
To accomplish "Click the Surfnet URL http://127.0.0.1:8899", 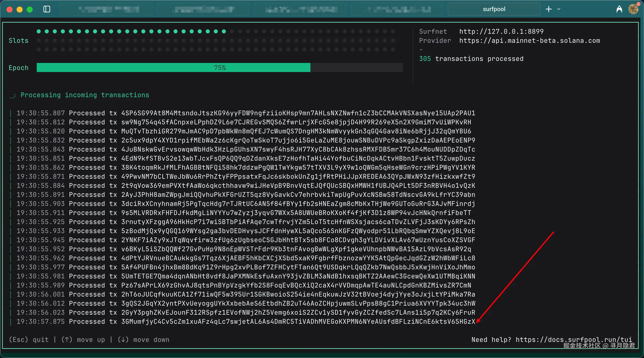I will pos(501,31).
